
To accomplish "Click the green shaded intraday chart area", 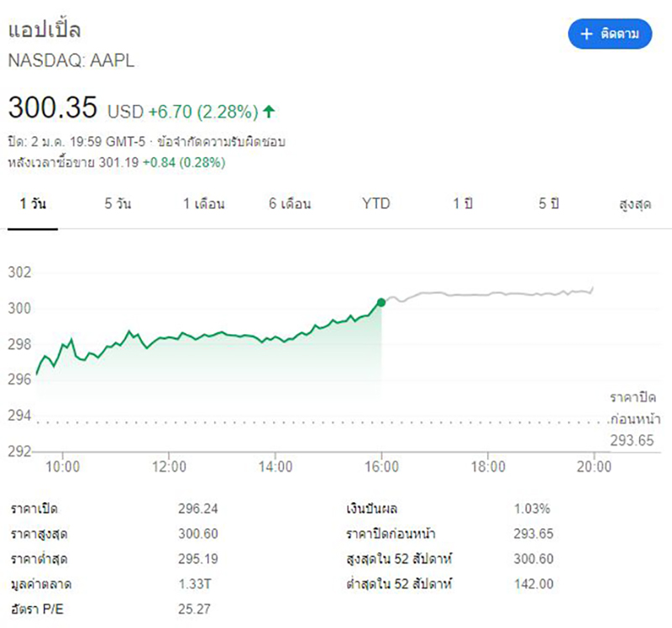I will 252,369.
